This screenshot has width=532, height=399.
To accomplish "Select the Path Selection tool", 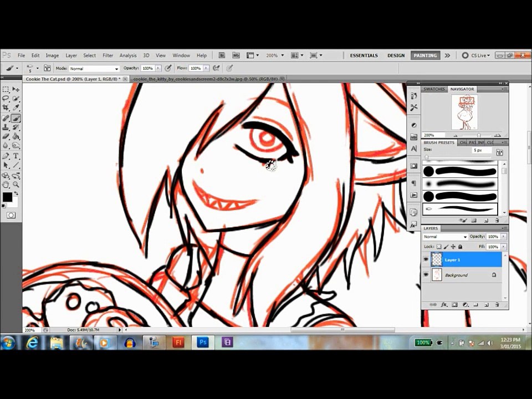I will (6, 165).
